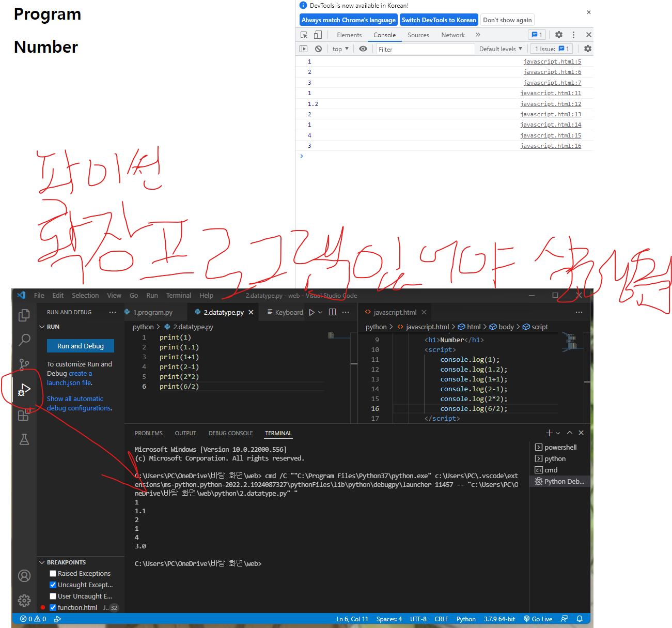Switch to the Sources tab
This screenshot has width=672, height=628.
tap(418, 35)
